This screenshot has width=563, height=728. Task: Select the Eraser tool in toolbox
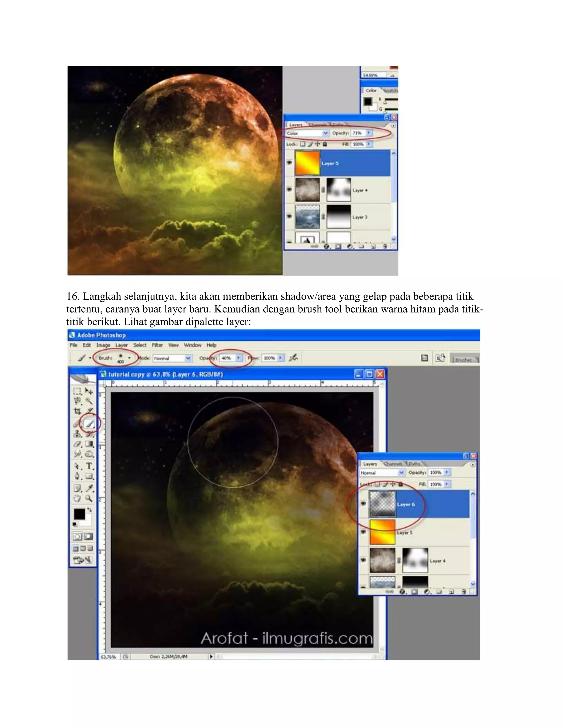click(x=77, y=444)
